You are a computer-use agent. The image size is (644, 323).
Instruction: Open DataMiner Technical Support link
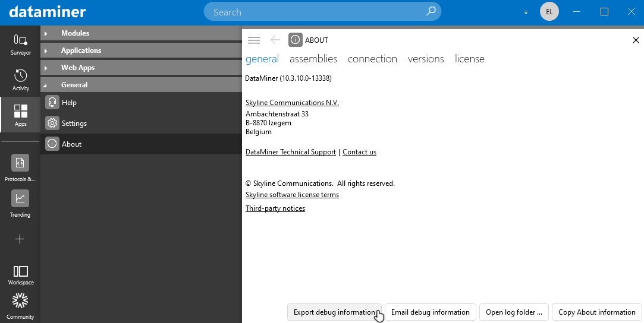pos(290,151)
